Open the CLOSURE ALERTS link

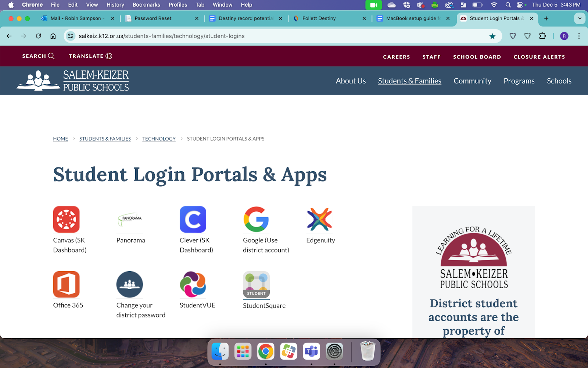pyautogui.click(x=539, y=57)
